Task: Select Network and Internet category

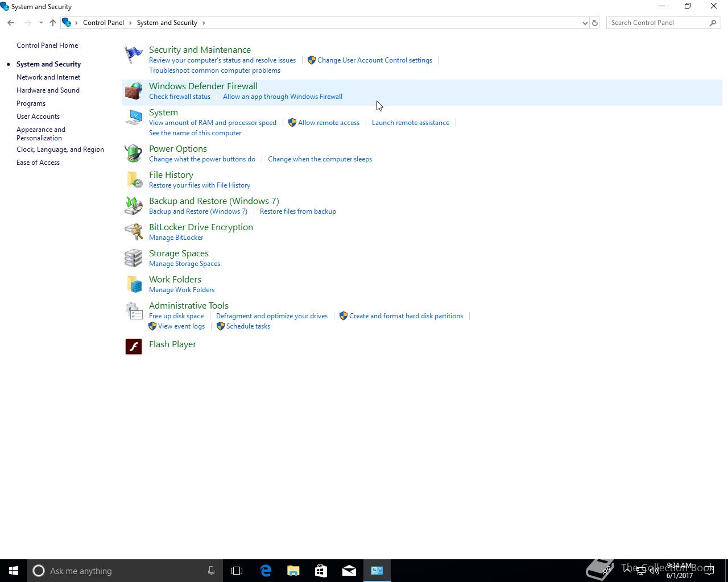Action: click(48, 77)
